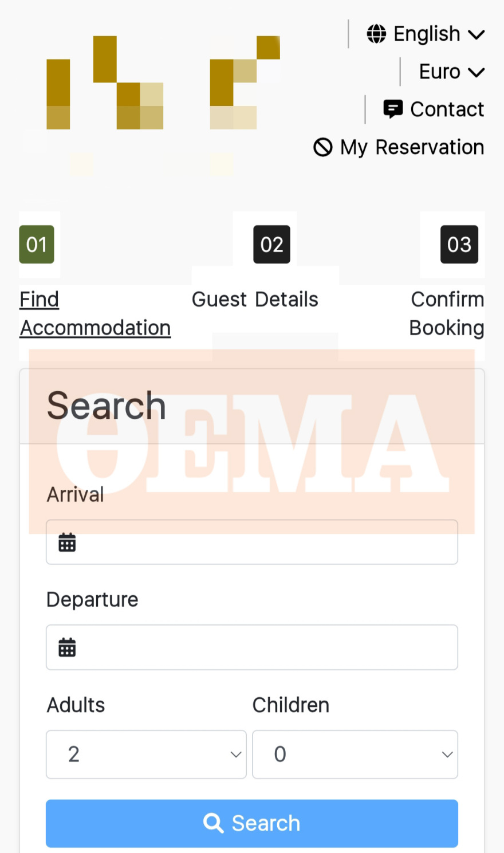Viewport: 504px width, 853px height.
Task: Go to step 03 Confirm Booking
Action: (x=447, y=313)
